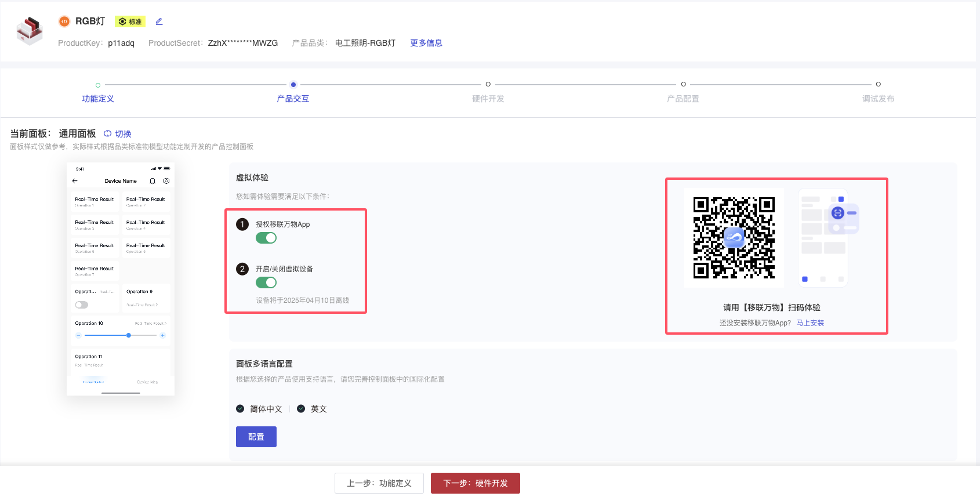Toggle the Operation switch in phone preview
This screenshot has height=500, width=980.
[82, 305]
